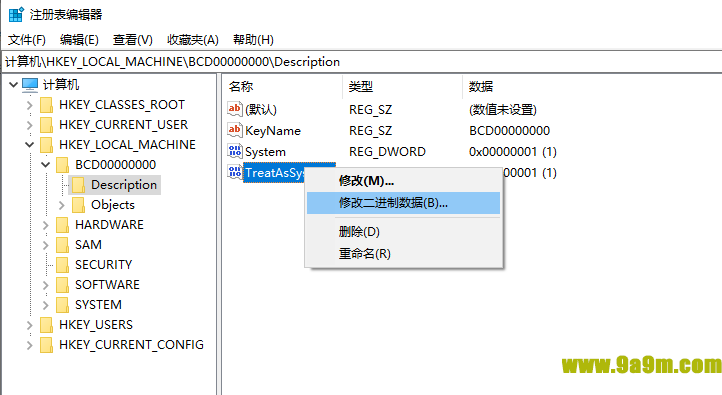This screenshot has width=722, height=395.
Task: Collapse the BCD00000000 node
Action: point(46,164)
